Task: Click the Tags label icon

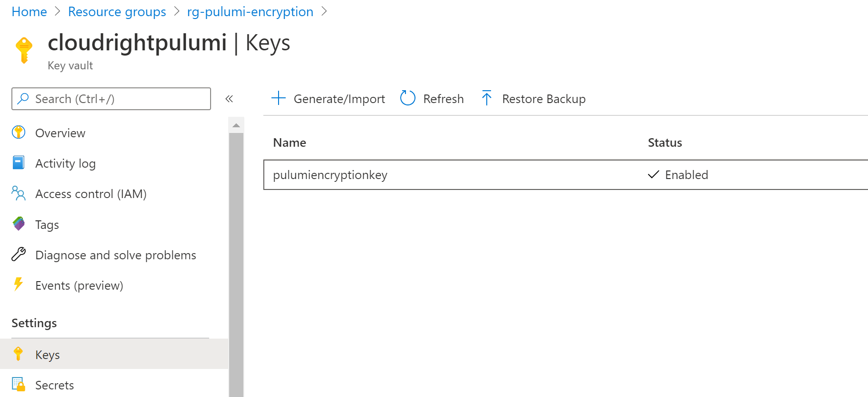Action: pyautogui.click(x=19, y=223)
